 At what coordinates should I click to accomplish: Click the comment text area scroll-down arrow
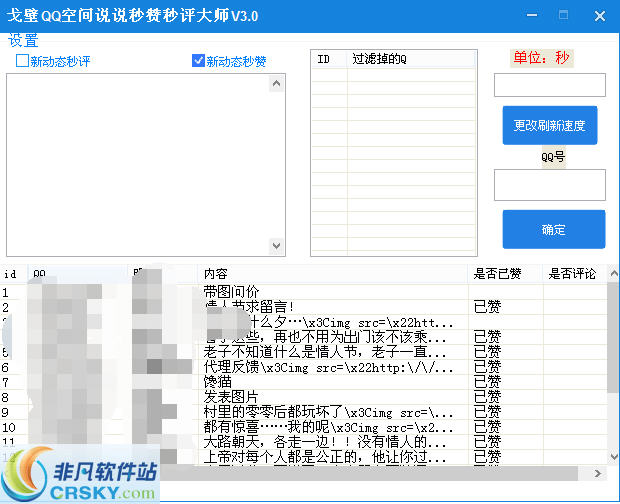(276, 246)
